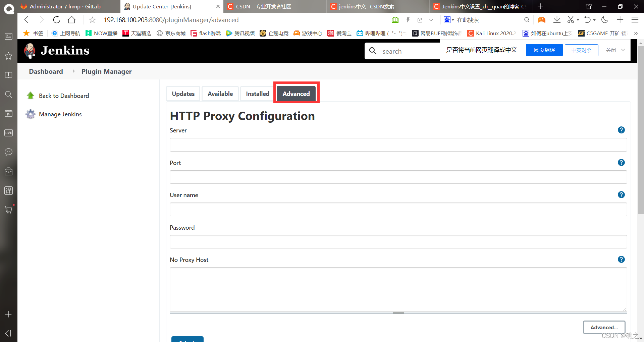Expand the bookmarks overflow chevron
Image resolution: width=644 pixels, height=342 pixels.
(636, 33)
